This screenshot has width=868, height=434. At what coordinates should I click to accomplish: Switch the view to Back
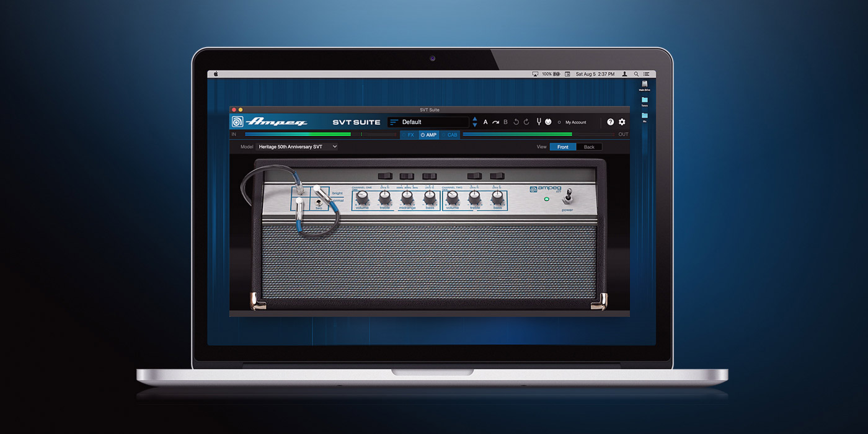[x=589, y=147]
